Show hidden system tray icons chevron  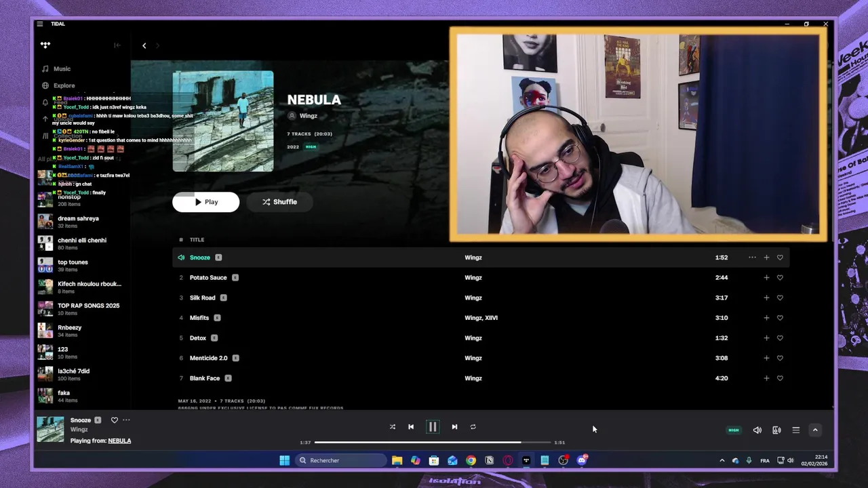tap(722, 461)
